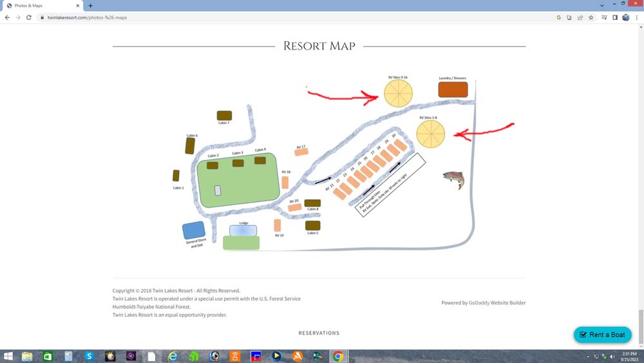This screenshot has width=644, height=363.
Task: Open Skype from the taskbar
Action: point(89,356)
